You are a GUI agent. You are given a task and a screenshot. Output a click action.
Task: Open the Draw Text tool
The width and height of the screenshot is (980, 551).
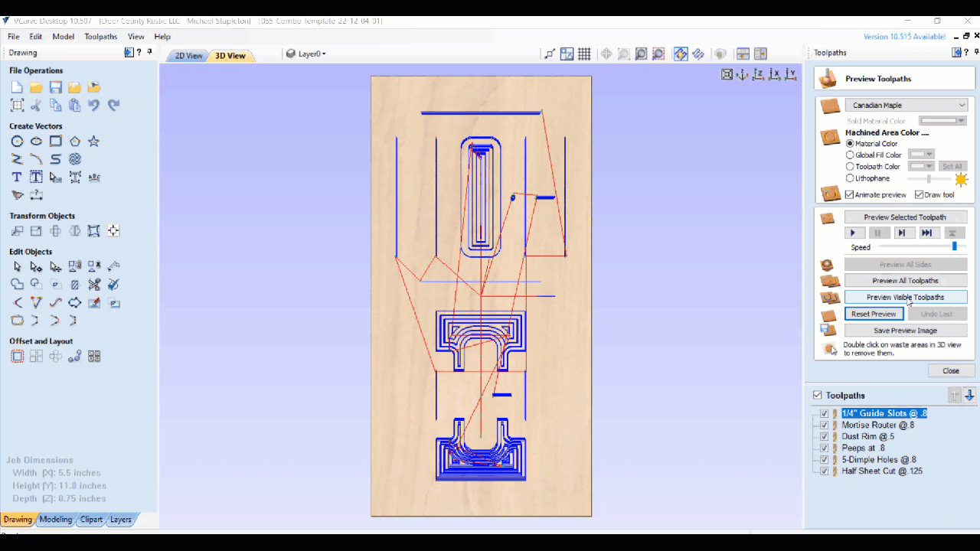pos(16,177)
